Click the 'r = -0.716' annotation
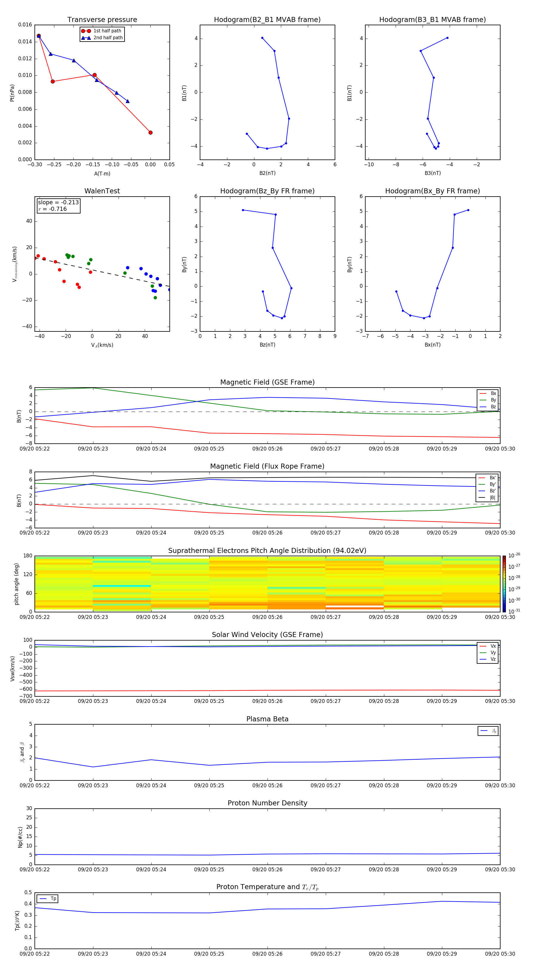 [x=53, y=209]
